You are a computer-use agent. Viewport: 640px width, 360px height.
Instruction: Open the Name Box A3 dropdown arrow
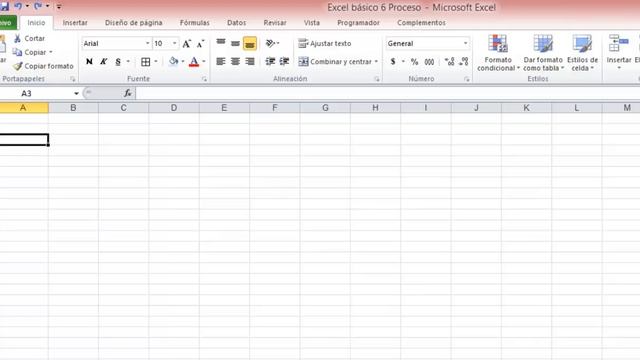(76, 93)
